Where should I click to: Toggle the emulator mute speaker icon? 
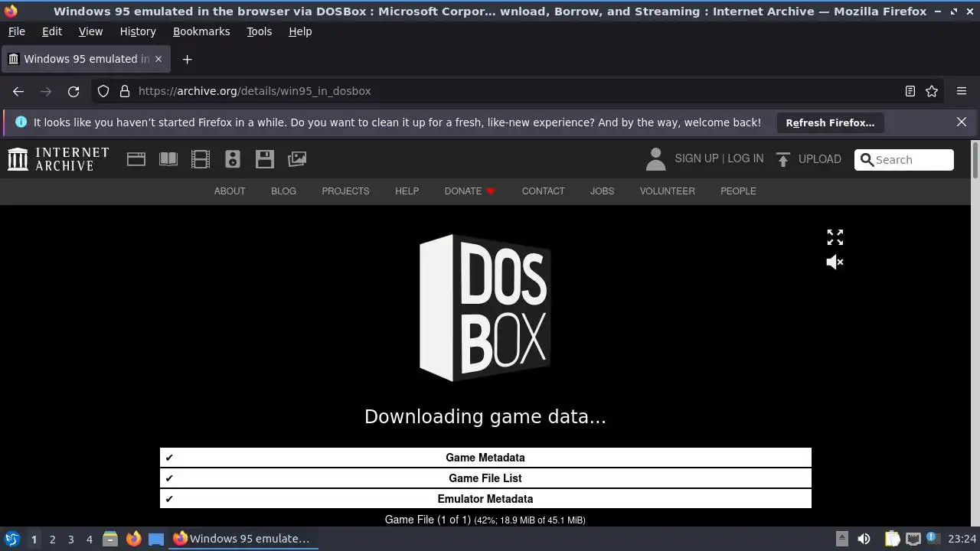[x=835, y=262]
